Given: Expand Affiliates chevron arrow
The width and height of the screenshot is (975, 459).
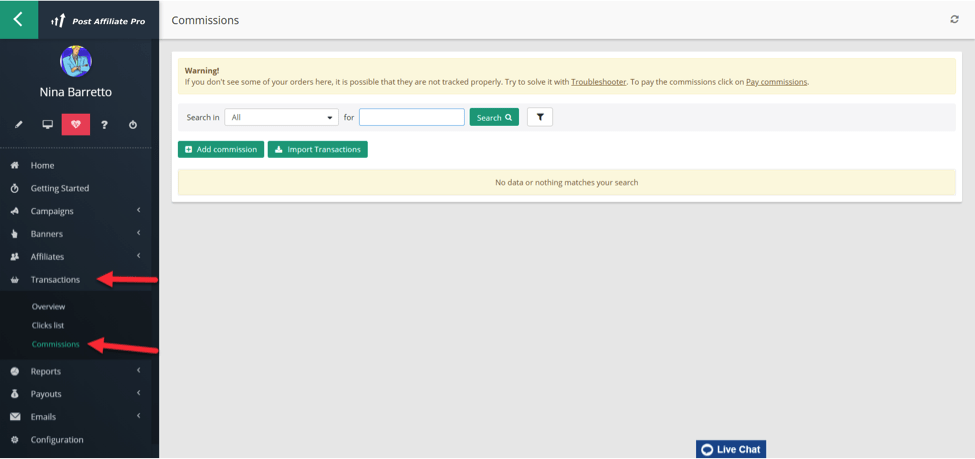Looking at the screenshot, I should [x=139, y=256].
